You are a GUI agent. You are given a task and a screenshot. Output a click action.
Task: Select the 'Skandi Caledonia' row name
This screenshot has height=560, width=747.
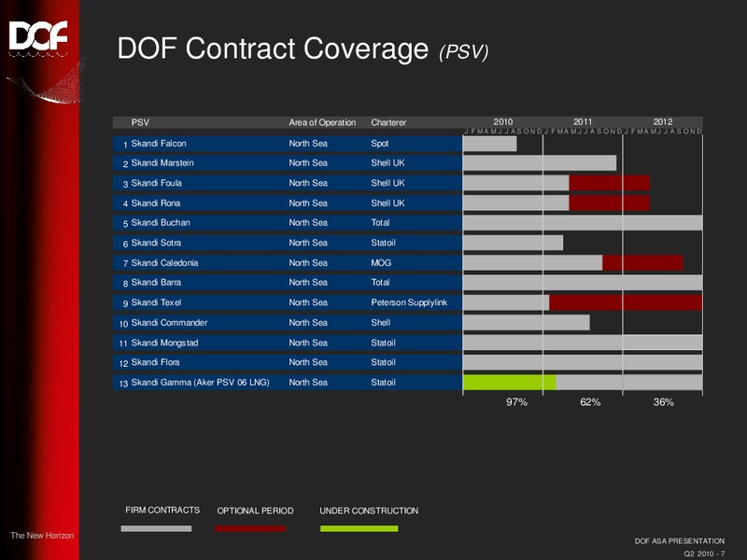point(164,263)
